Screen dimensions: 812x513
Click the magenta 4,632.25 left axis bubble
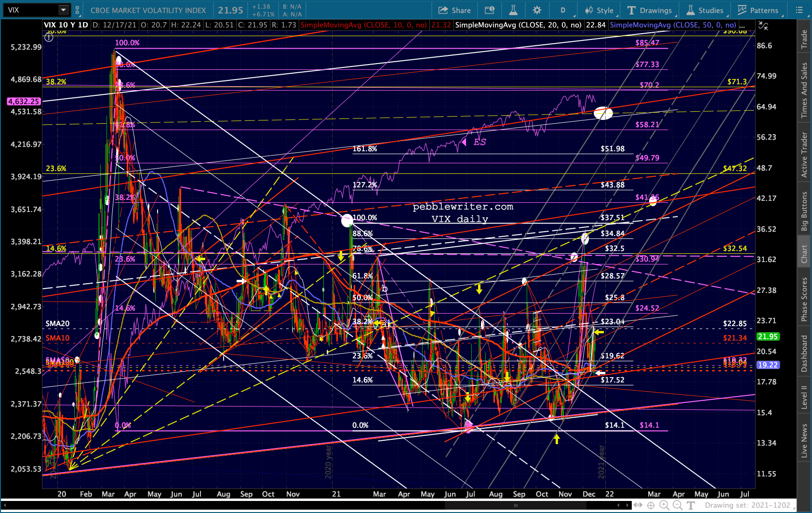(24, 101)
